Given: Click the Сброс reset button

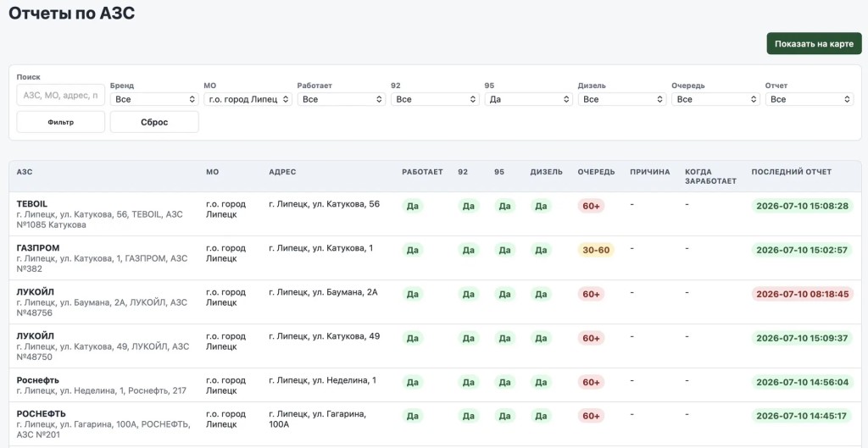Looking at the screenshot, I should point(154,122).
